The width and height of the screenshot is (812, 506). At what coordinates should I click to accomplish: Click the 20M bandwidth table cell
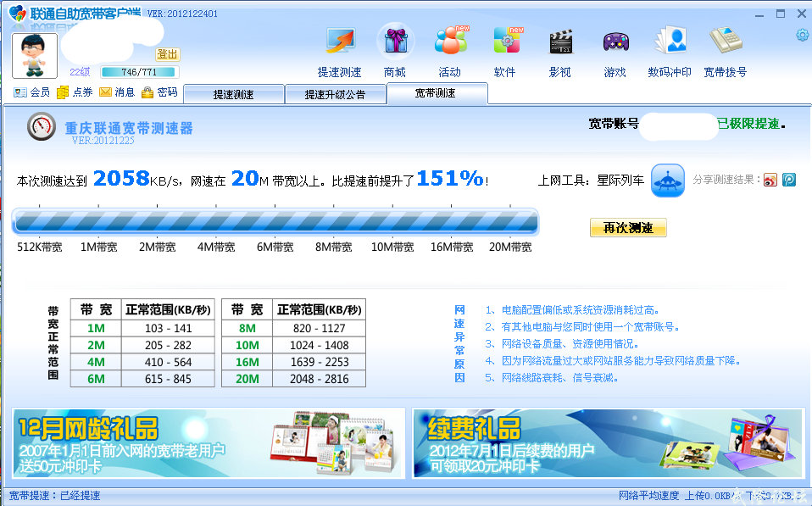(x=247, y=379)
